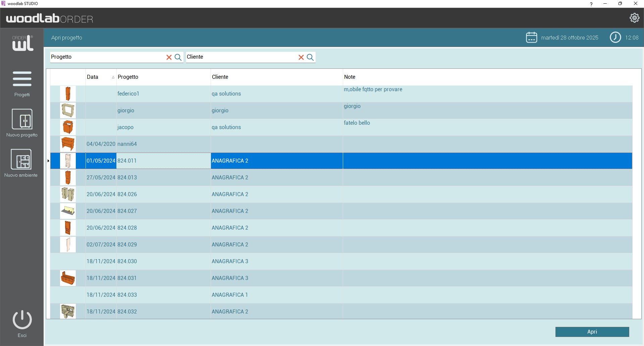Click the Cliente search magnifier icon
This screenshot has height=346, width=644.
[310, 57]
